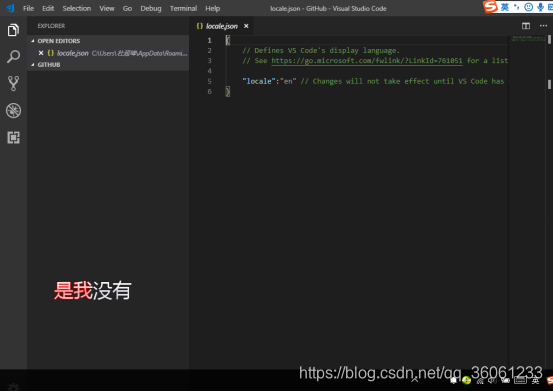Open the emoji face button on IME bar
Screen dimensions: 553x392
528,7
